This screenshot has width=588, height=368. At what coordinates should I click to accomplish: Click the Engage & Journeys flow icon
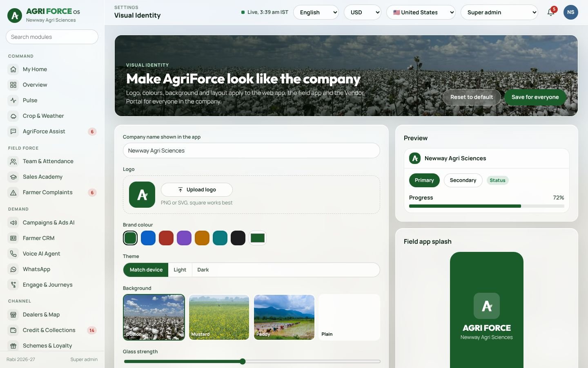[13, 285]
